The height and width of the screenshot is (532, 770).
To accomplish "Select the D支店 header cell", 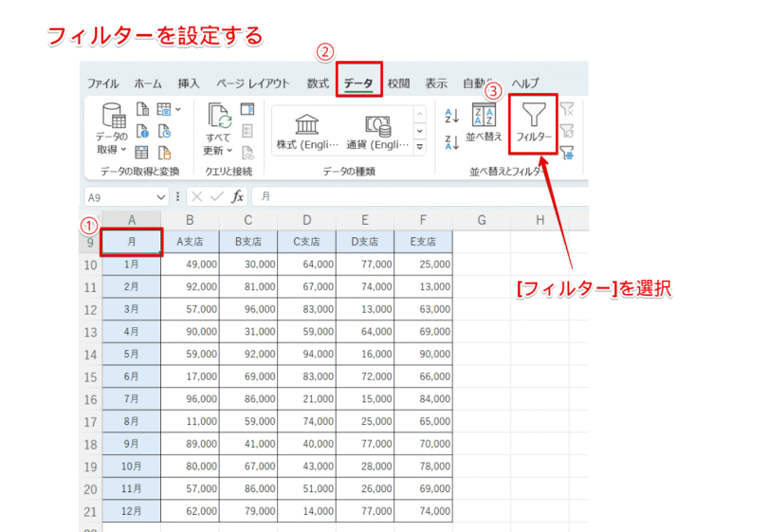I will [x=365, y=242].
